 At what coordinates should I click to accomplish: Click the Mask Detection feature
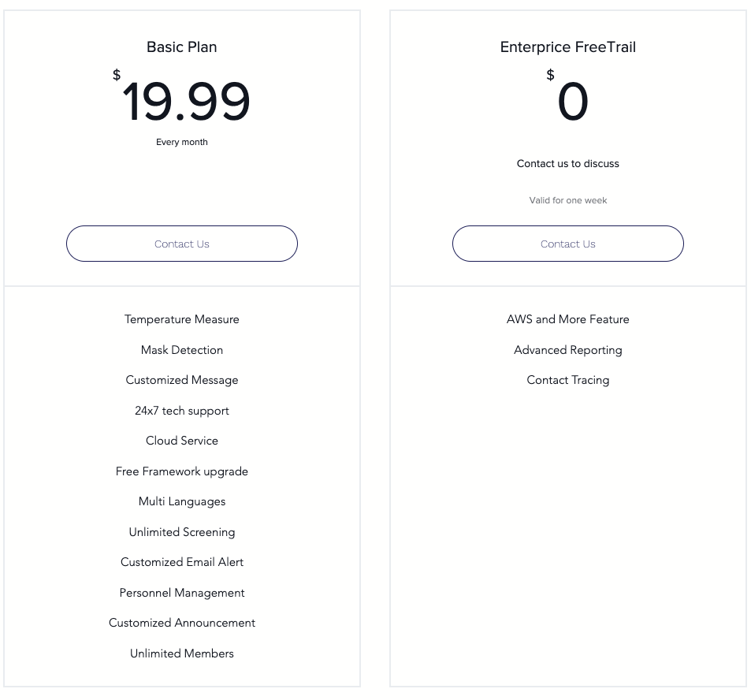[182, 350]
